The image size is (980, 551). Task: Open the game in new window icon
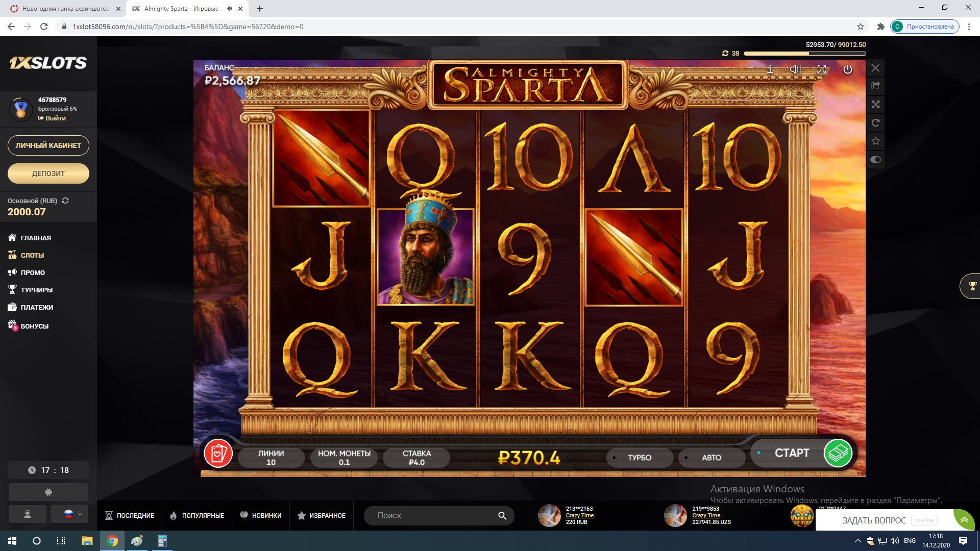875,86
